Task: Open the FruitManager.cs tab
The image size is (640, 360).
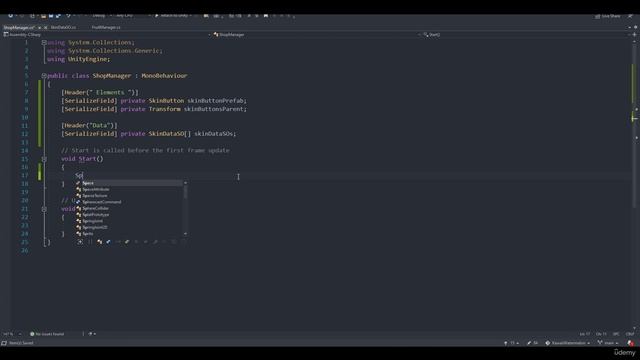Action: coord(106,27)
